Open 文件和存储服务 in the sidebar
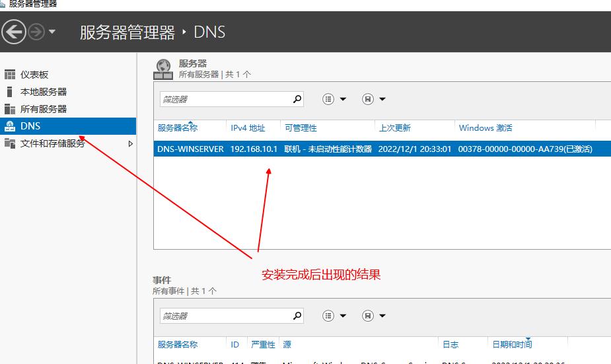Image resolution: width=611 pixels, height=364 pixels. tap(53, 143)
